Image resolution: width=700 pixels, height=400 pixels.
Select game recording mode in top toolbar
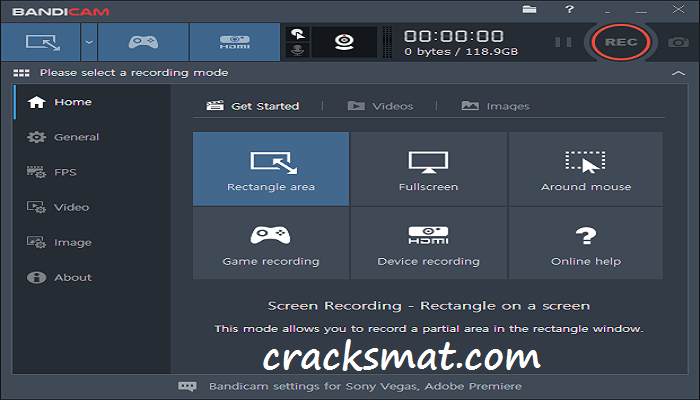tap(143, 42)
